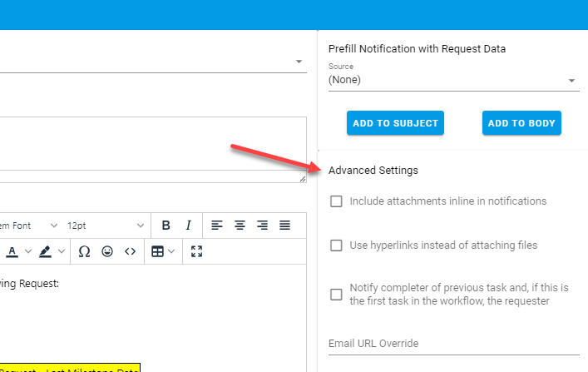Insert special character with omega icon
Image resolution: width=588 pixels, height=372 pixels.
click(84, 251)
